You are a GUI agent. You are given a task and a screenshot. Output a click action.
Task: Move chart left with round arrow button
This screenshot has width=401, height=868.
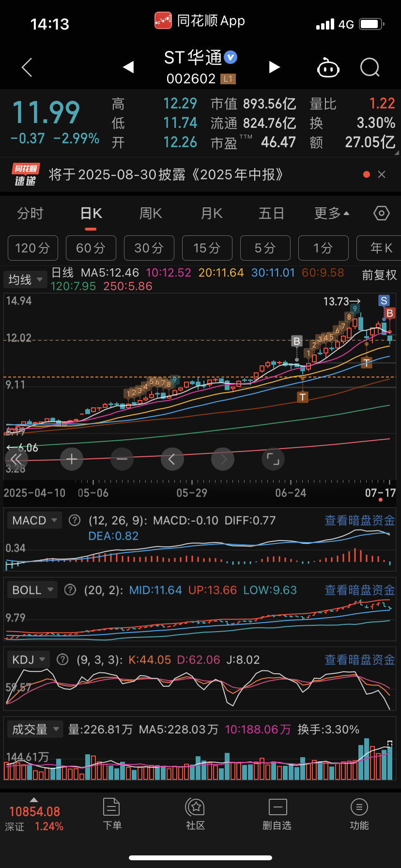[x=172, y=459]
